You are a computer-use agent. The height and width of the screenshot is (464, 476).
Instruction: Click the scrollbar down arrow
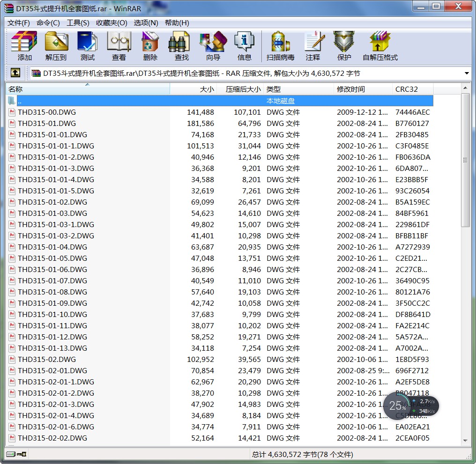pos(465,440)
